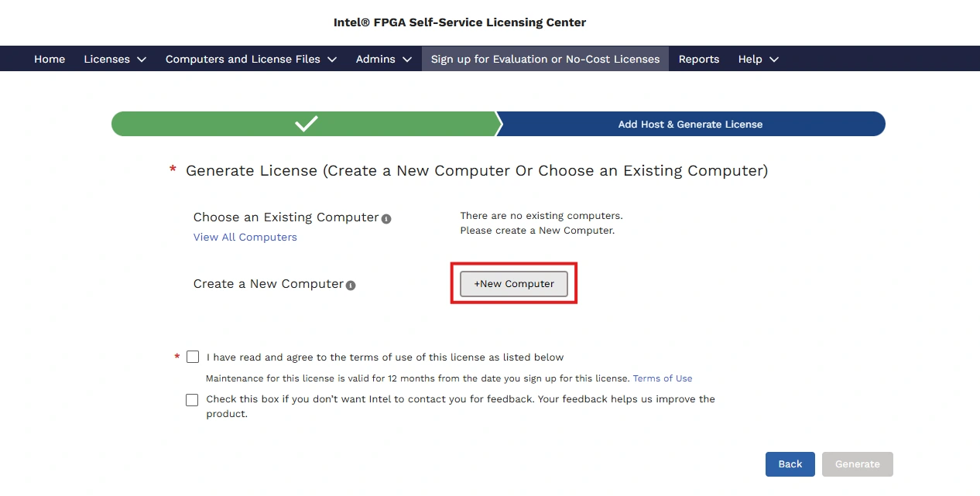Expand the Admins menu chevron
Screen dimensions: 980x496
[407, 60]
